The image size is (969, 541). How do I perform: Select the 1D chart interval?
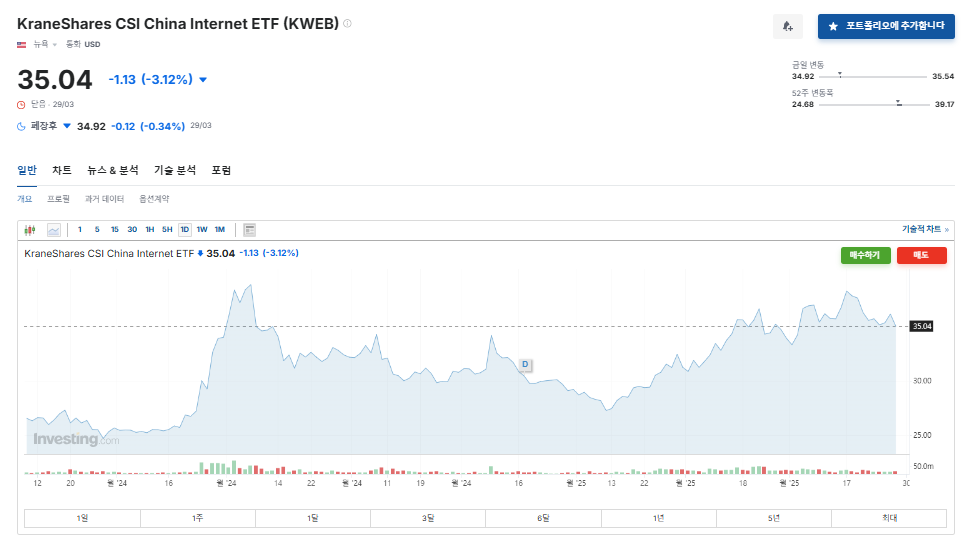point(184,229)
